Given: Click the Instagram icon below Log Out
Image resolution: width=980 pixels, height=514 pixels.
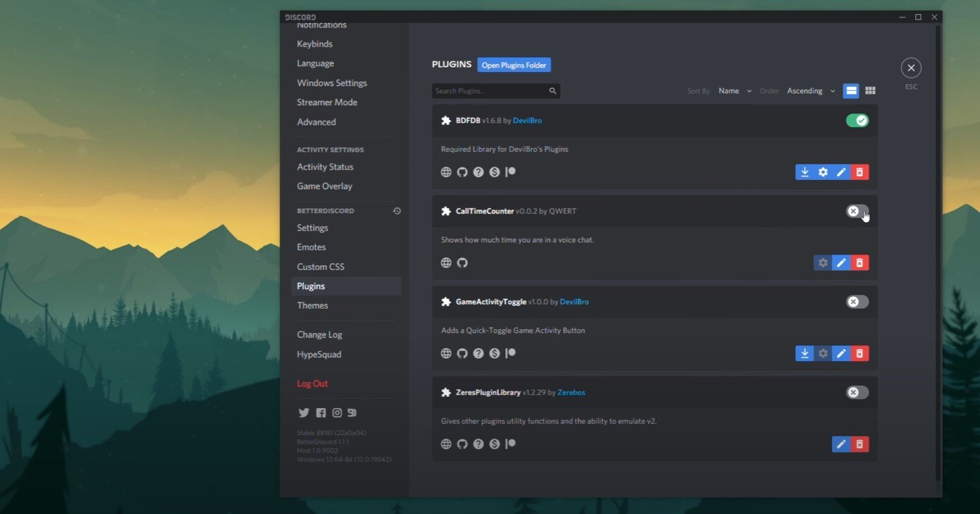Looking at the screenshot, I should coord(337,412).
